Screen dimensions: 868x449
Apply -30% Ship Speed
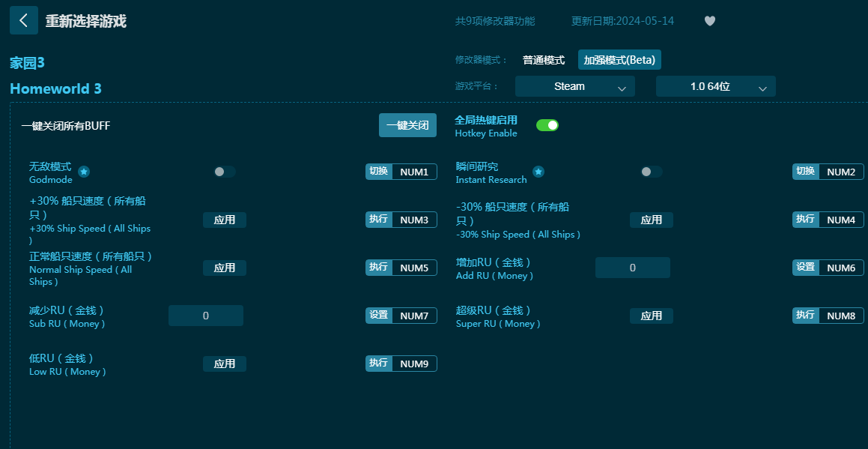[651, 220]
